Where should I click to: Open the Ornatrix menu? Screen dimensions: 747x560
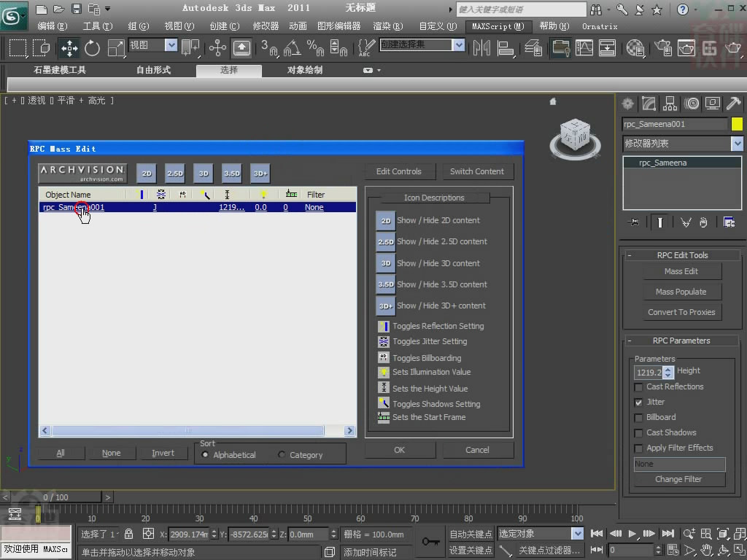tap(600, 26)
